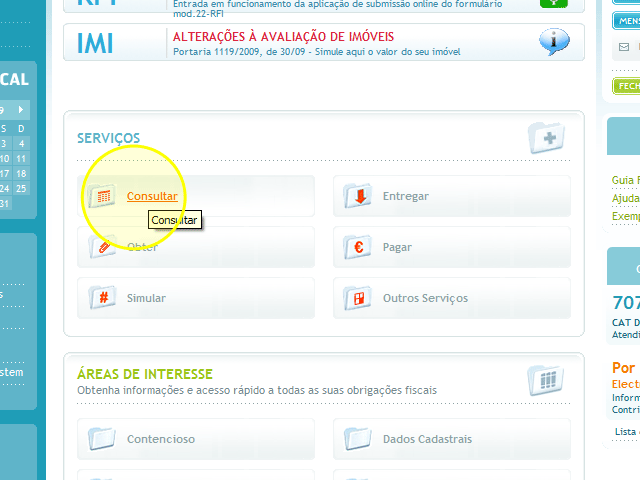Click the Contencioso folder icon
The image size is (640, 480).
(102, 439)
